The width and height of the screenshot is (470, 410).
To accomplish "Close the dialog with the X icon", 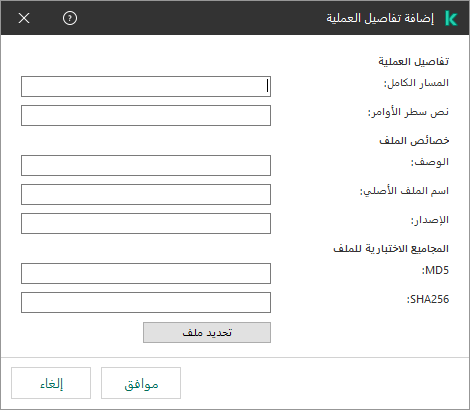I will click(x=24, y=18).
